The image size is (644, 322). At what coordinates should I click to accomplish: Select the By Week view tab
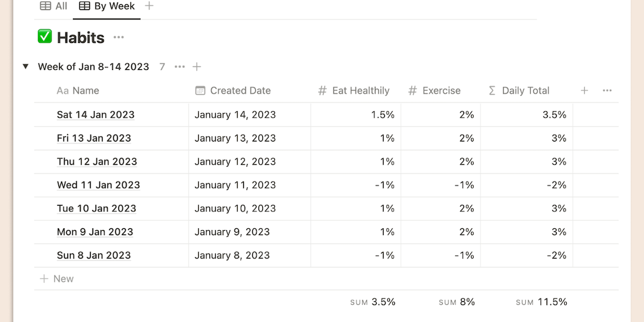click(107, 6)
